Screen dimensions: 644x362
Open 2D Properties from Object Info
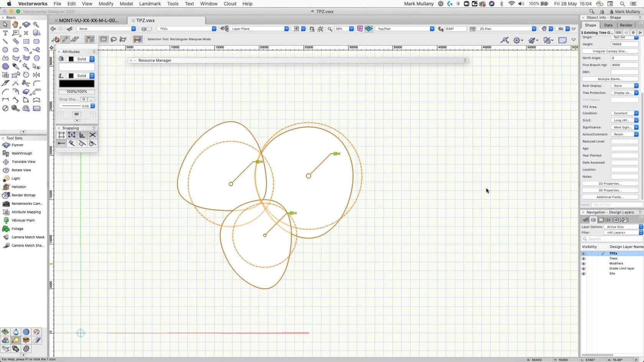[x=609, y=183]
